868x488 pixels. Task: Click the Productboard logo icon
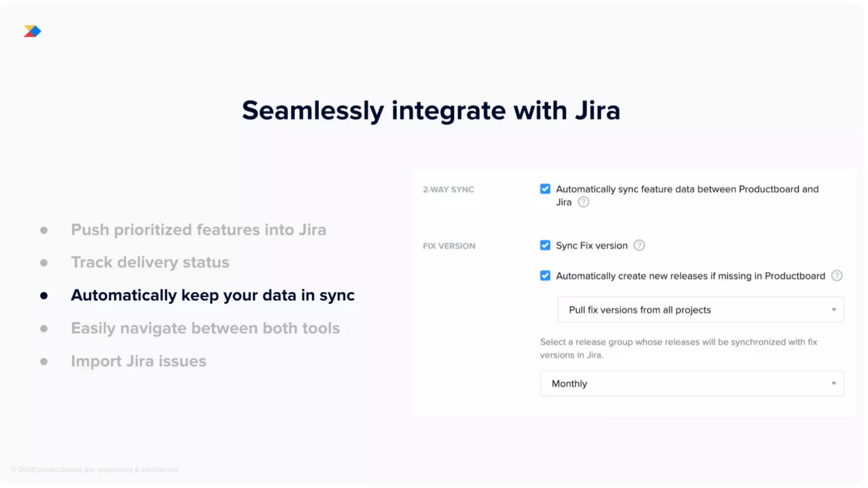32,31
